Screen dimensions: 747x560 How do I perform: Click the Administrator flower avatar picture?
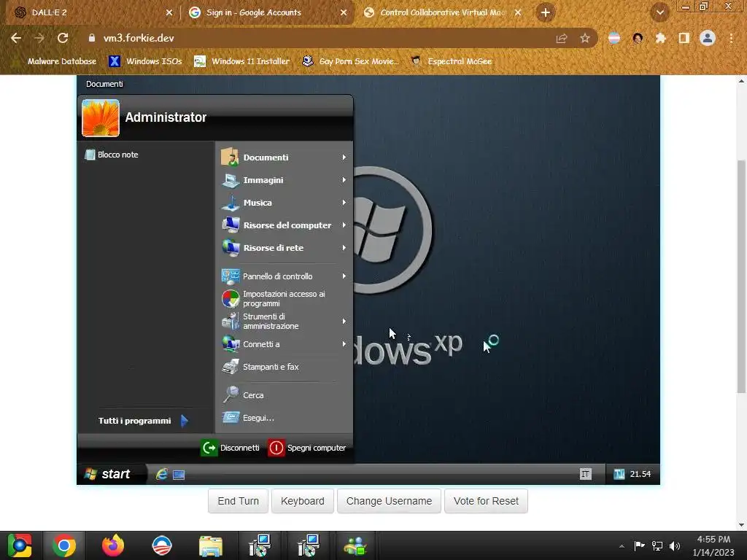click(101, 117)
